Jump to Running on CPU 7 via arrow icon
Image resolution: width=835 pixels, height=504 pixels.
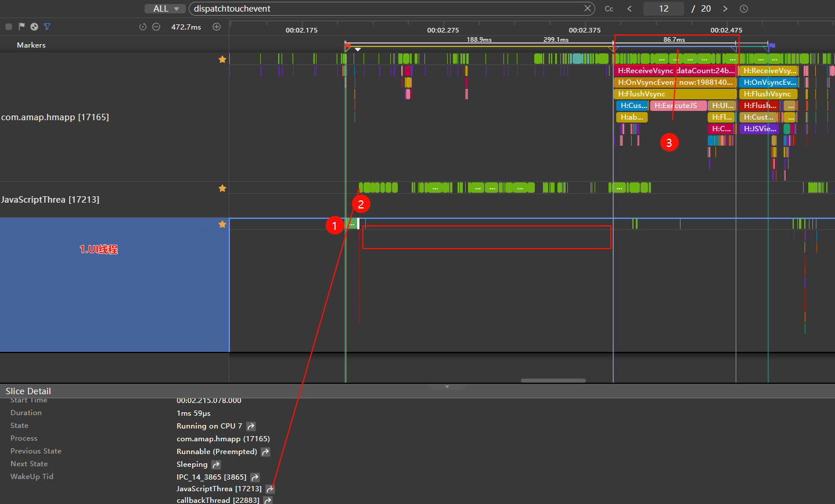251,426
